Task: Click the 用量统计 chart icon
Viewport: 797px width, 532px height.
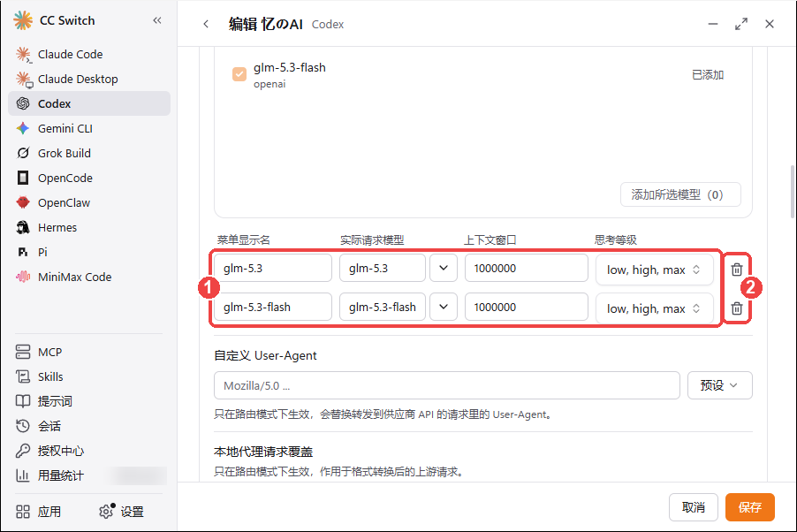Action: pos(23,475)
